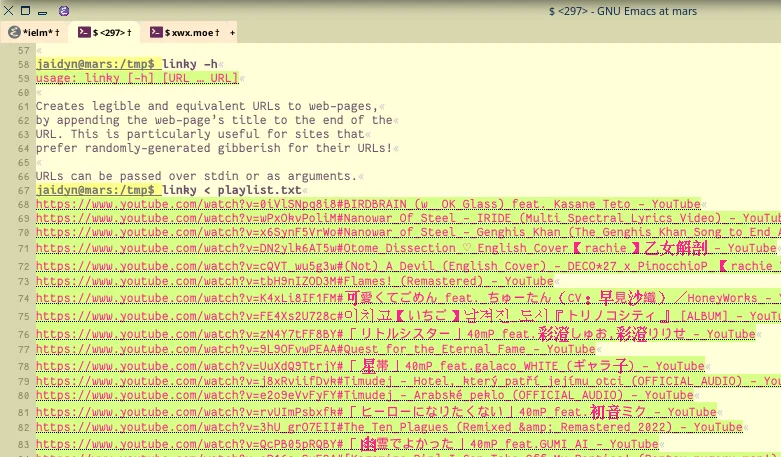Image resolution: width=781 pixels, height=457 pixels.
Task: Select the $ <297> tab
Action: click(111, 33)
